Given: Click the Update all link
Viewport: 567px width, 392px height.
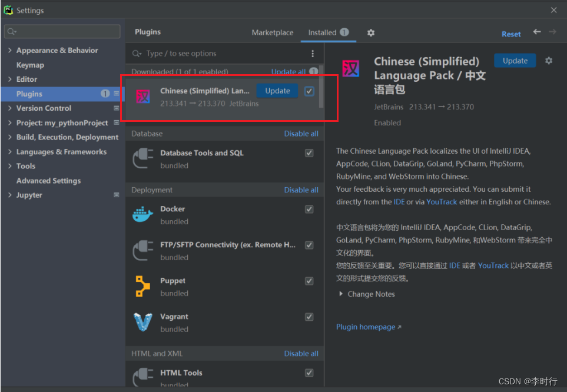Looking at the screenshot, I should 288,72.
